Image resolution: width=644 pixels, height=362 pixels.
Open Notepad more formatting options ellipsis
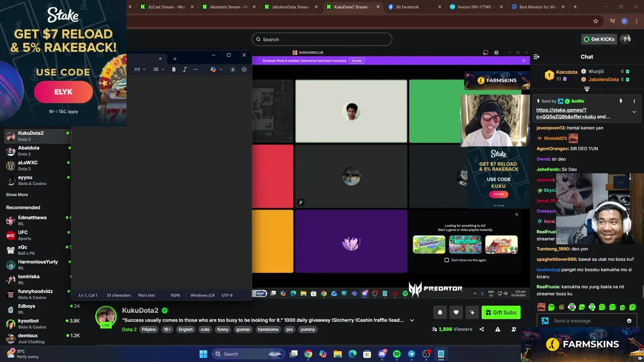coord(196,69)
